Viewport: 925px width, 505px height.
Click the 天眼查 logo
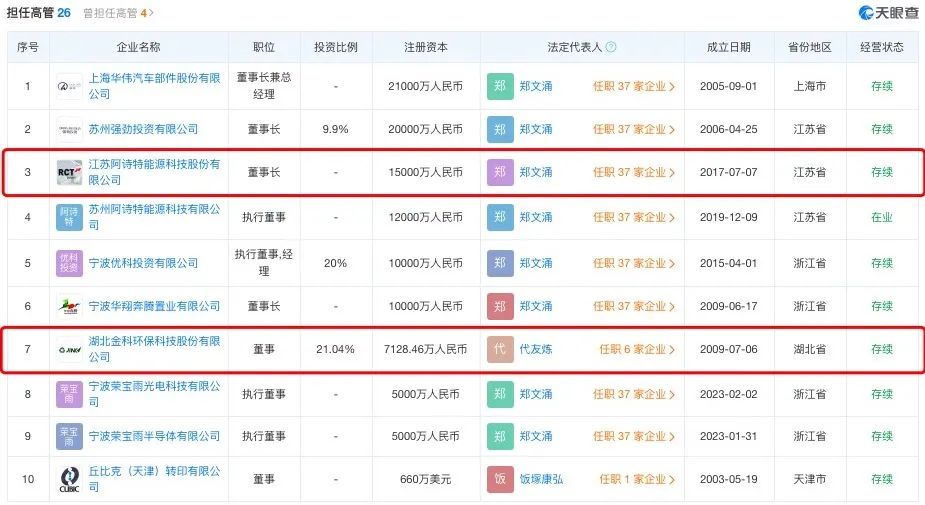pos(888,13)
